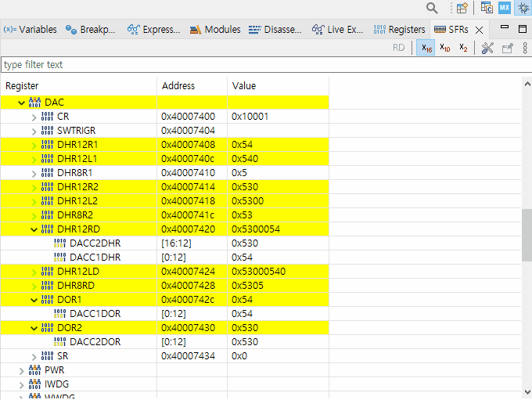Click the DACC2DHR field icon
Screen dimensions: 532x400
coord(59,243)
